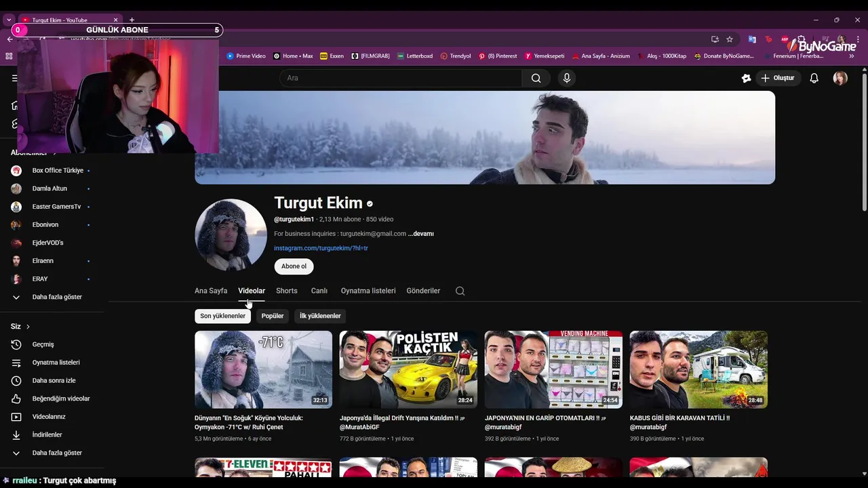Open Damla Altun subscription
868x488 pixels.
coord(51,188)
